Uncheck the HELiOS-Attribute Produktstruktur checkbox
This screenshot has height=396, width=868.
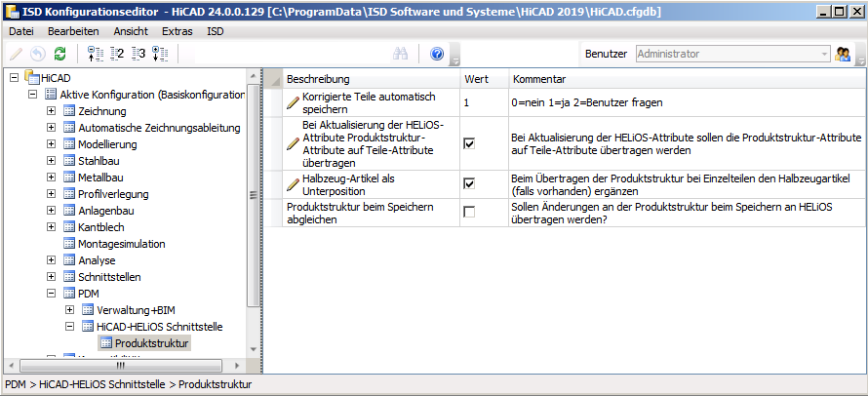(x=469, y=143)
